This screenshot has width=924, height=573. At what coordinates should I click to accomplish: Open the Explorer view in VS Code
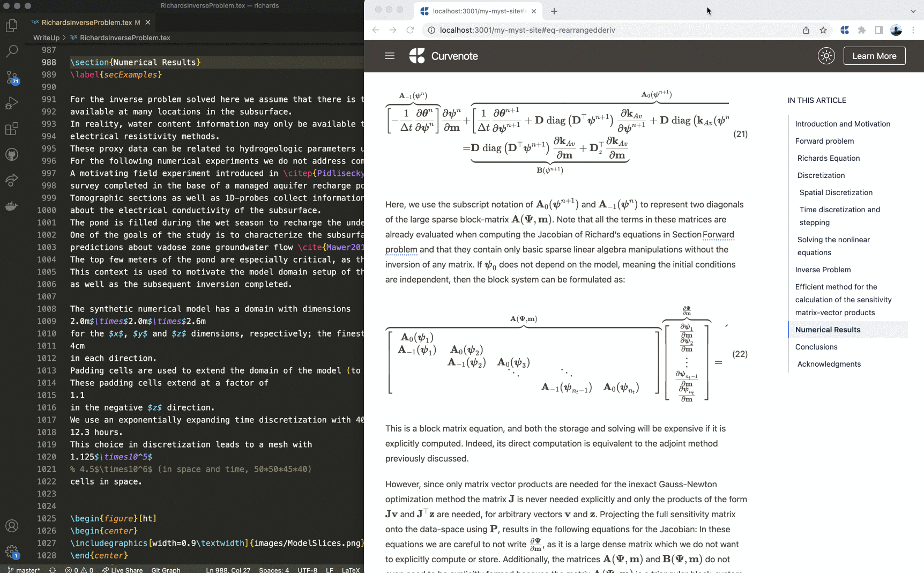12,25
